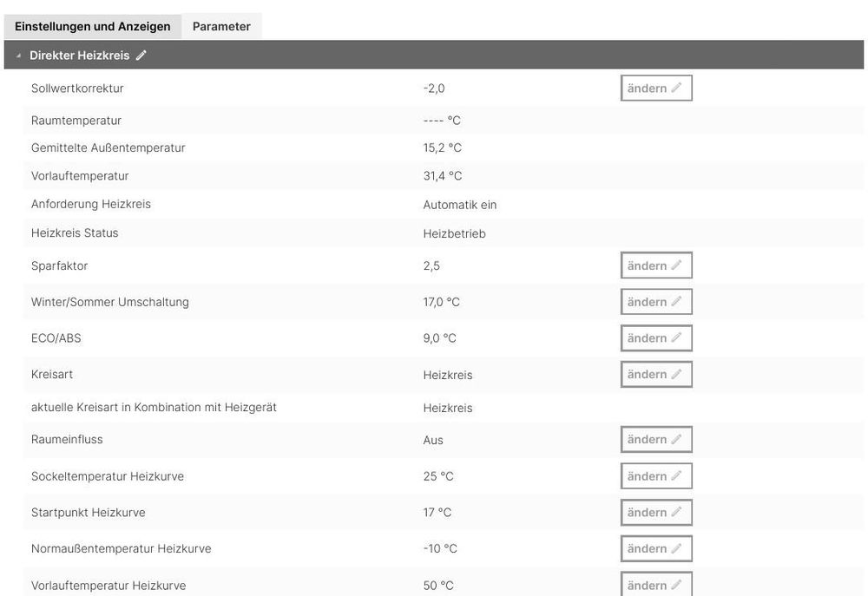Select the Raumtemperatur label
Screen dimensions: 868x596
click(x=76, y=121)
